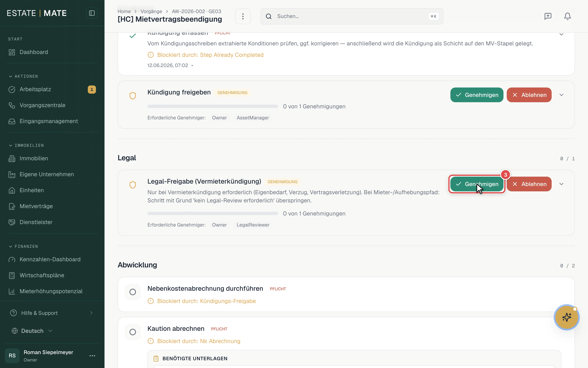
Task: Open the user menu three dots
Action: coord(92,356)
